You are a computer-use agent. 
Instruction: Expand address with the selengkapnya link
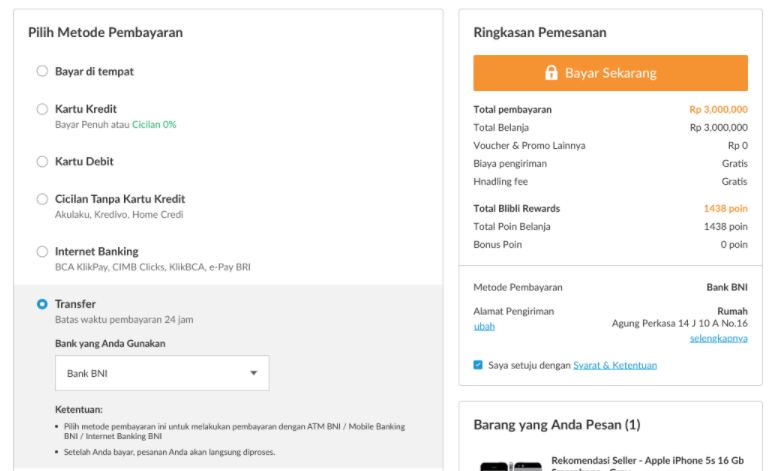[x=718, y=338]
